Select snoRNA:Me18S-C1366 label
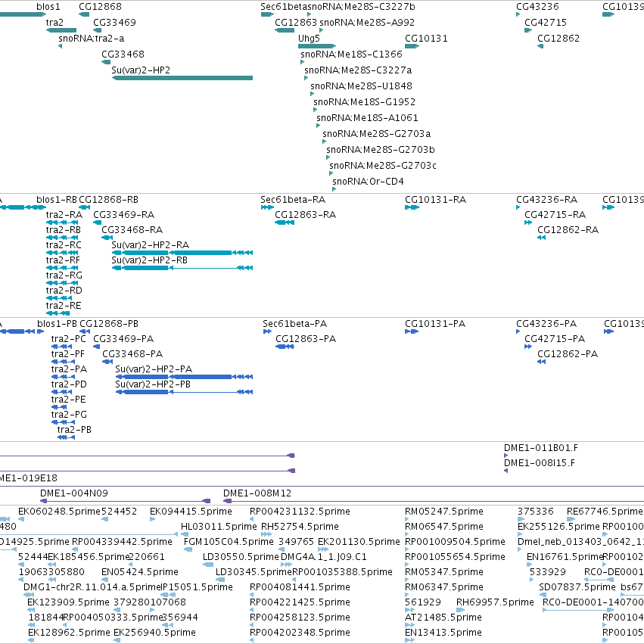644x644 pixels. 352,54
